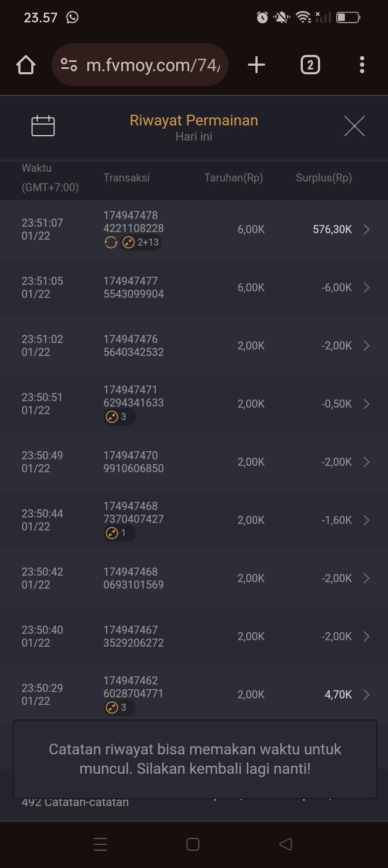This screenshot has height=868, width=388.
Task: Expand the 23:51:05 transaction row
Action: 366,288
